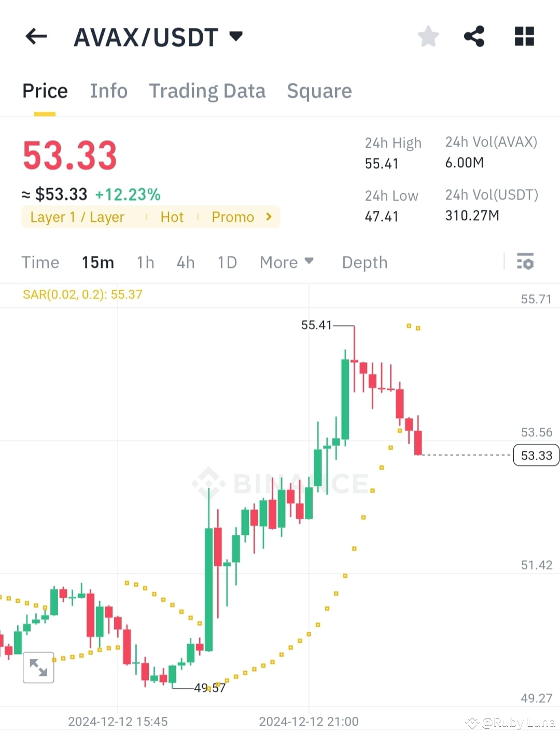Select the 1h timeframe
The width and height of the screenshot is (560, 734).
[145, 262]
